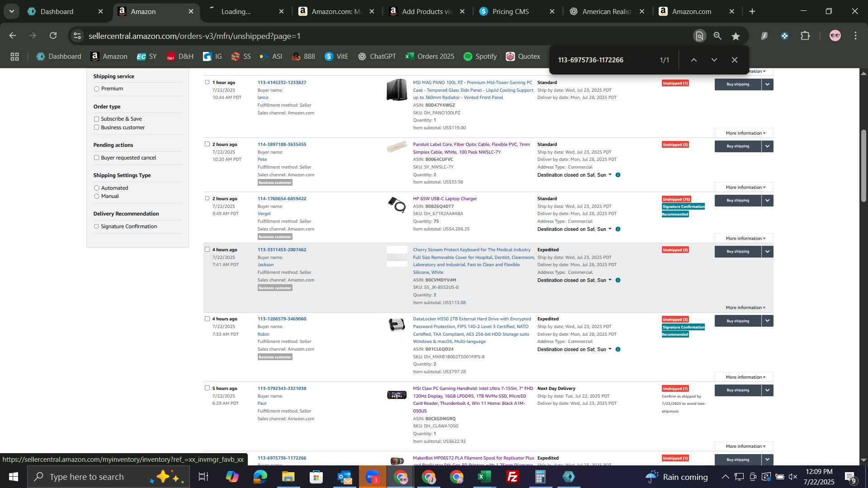Open the extensions puzzle icon
This screenshot has width=868, height=488.
point(805,36)
